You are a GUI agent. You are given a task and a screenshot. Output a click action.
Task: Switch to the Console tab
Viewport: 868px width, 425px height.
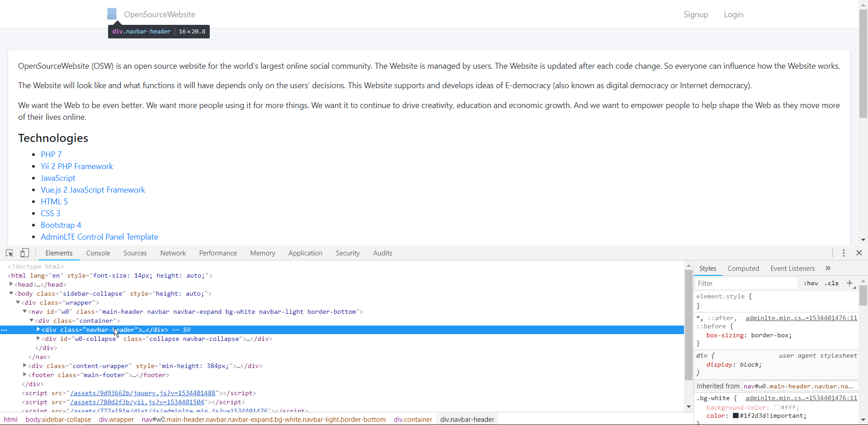pyautogui.click(x=98, y=253)
